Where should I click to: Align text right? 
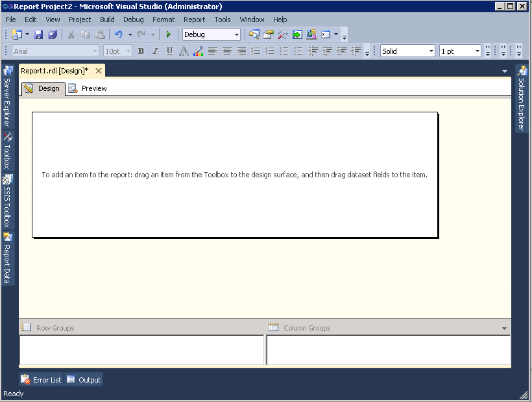(241, 51)
